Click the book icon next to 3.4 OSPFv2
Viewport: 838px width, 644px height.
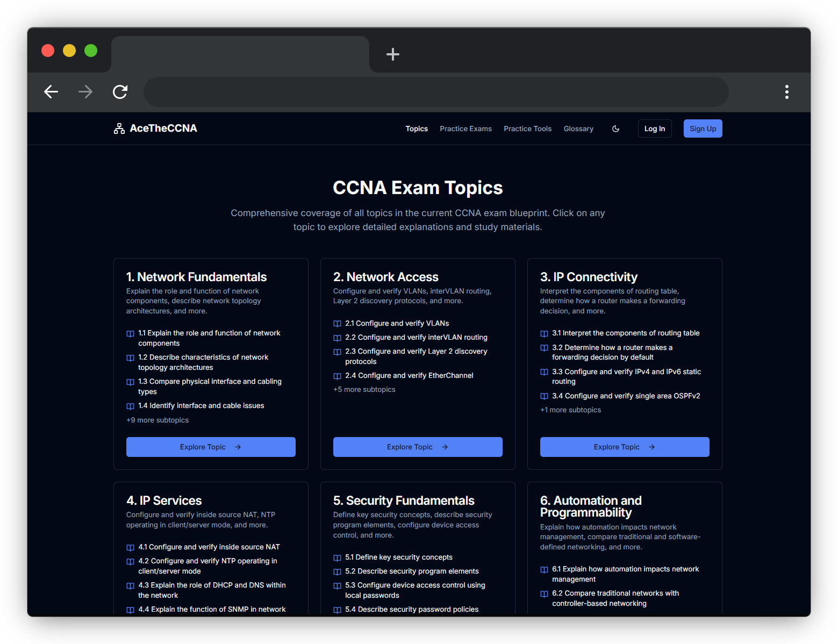pos(544,396)
